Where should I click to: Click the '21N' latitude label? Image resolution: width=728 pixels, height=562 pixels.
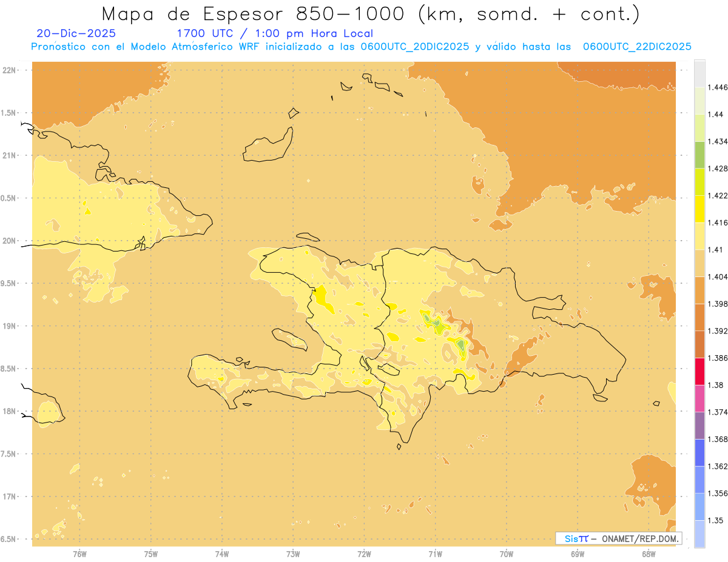(x=10, y=155)
